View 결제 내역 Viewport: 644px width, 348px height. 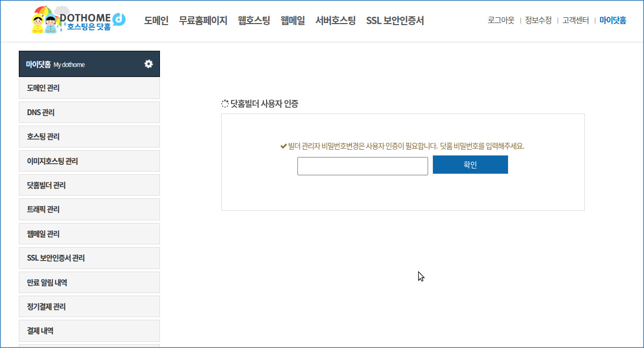(89, 331)
